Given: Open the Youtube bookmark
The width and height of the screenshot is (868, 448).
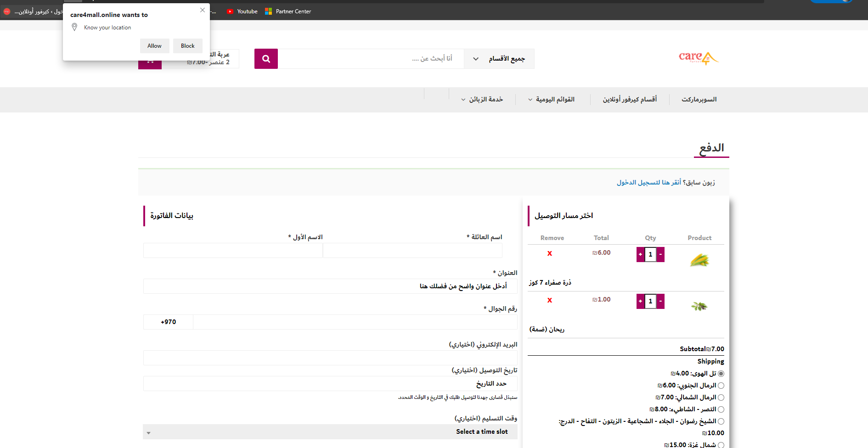Looking at the screenshot, I should pos(242,11).
